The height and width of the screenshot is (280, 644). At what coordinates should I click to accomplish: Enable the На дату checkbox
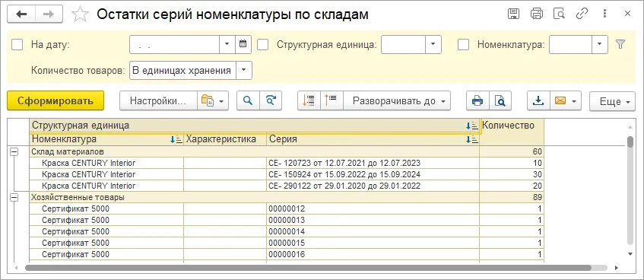[17, 45]
